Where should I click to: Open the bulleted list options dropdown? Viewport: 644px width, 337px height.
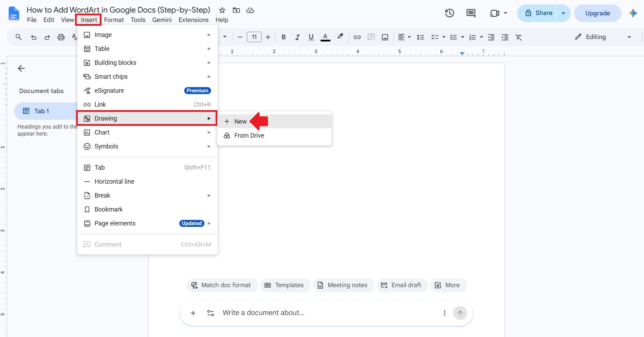(463, 37)
